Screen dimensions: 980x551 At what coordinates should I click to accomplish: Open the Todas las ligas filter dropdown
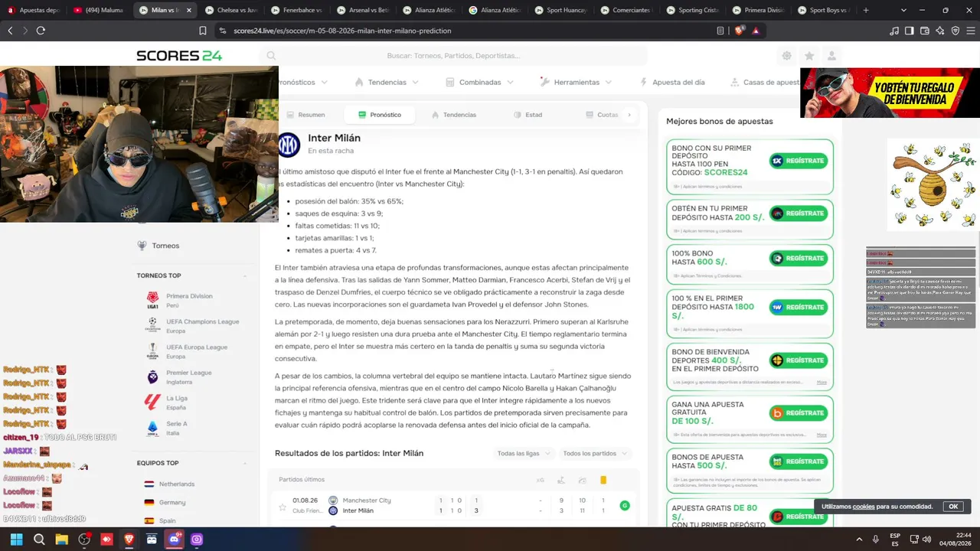[x=524, y=453]
